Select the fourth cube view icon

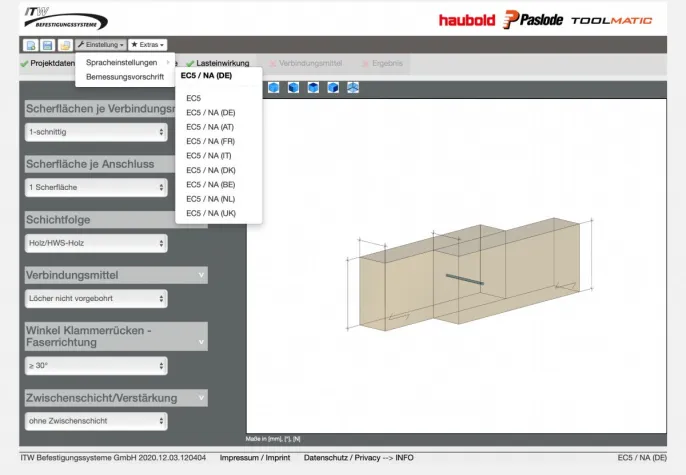pos(333,88)
